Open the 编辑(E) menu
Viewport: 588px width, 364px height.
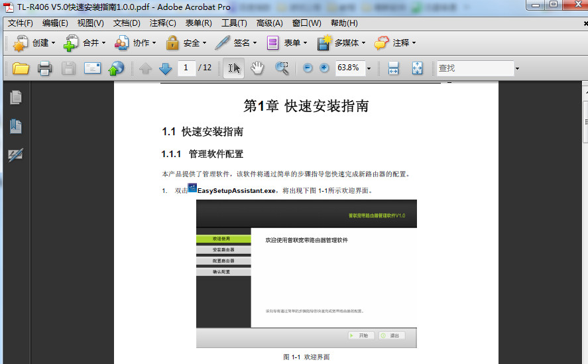(x=55, y=23)
